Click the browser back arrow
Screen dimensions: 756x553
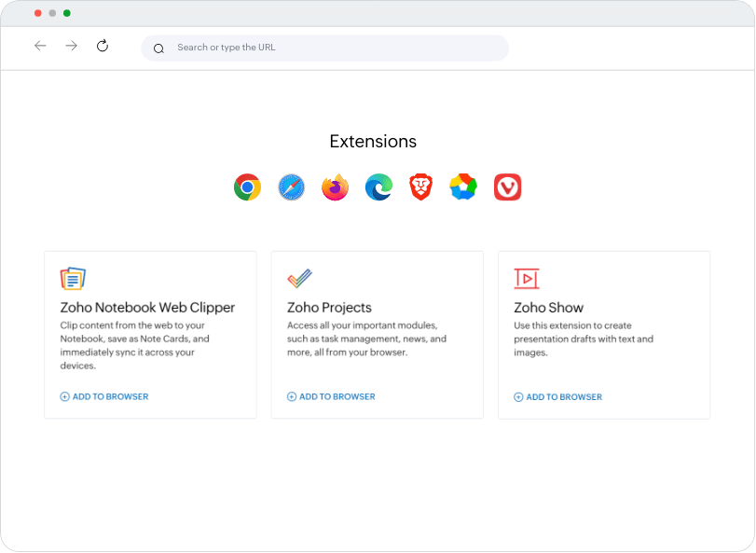click(40, 46)
